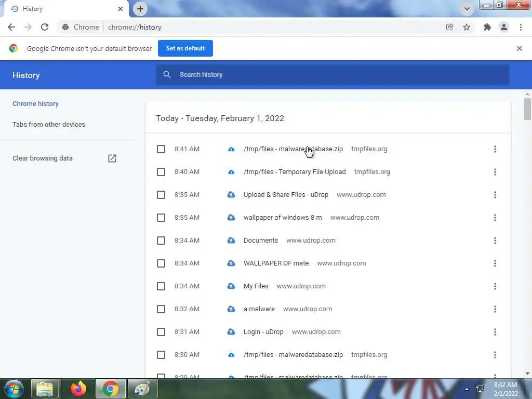Open more actions for WALLPAPER OF mate entry
532x399 pixels.
[x=495, y=263]
